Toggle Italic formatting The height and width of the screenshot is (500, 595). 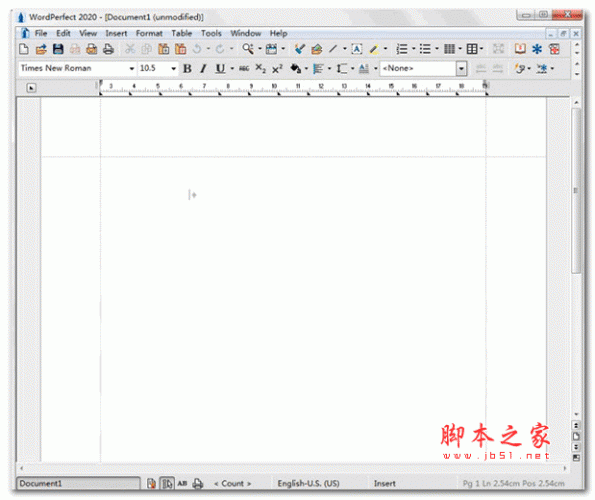coord(204,69)
